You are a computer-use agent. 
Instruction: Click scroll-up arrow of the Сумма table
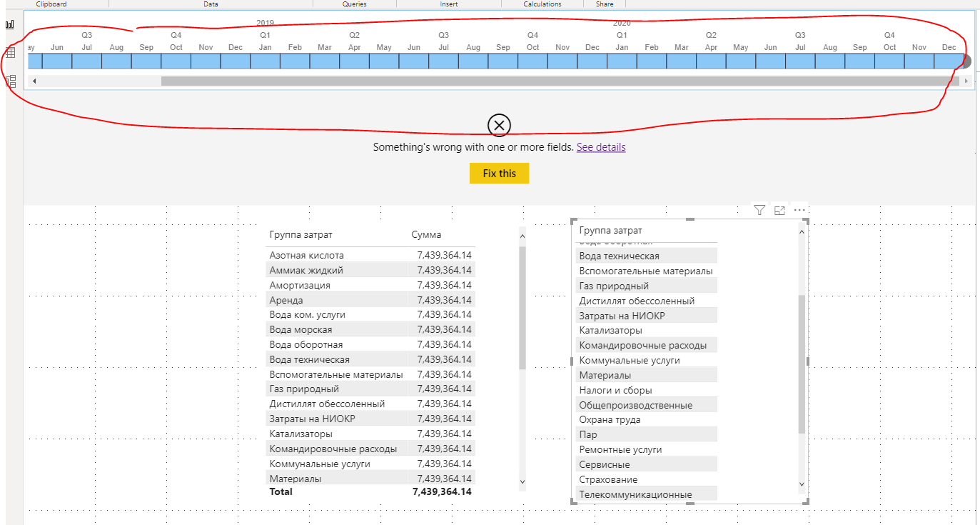click(x=522, y=236)
